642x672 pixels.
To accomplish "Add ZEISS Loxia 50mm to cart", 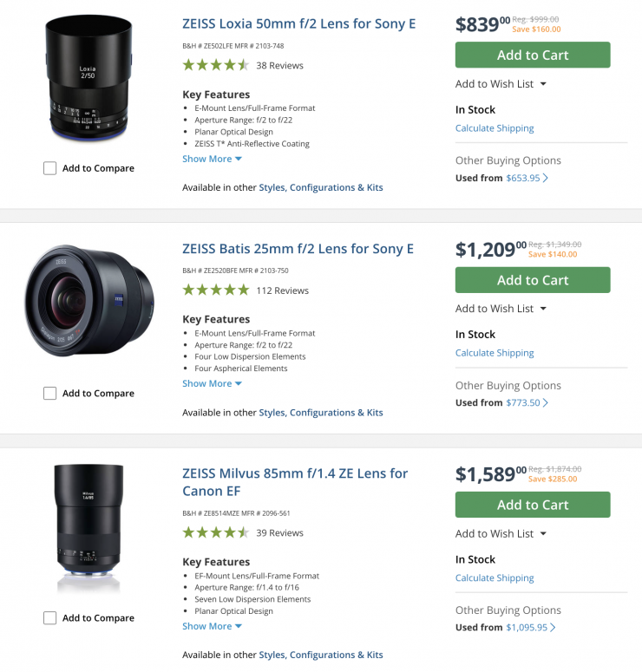I will coord(533,55).
